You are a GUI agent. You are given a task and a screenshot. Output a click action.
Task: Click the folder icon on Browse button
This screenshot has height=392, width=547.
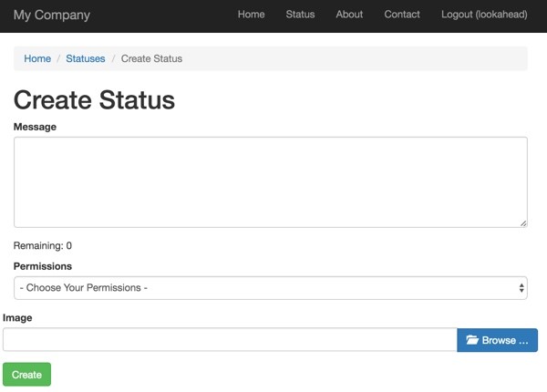[x=472, y=340]
